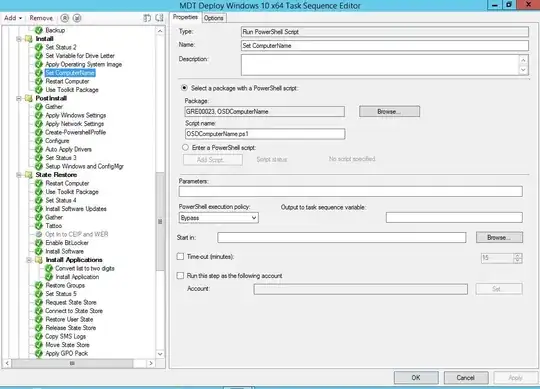Click the Install group folder icon
Screen dimensions: 540x389
coord(29,39)
